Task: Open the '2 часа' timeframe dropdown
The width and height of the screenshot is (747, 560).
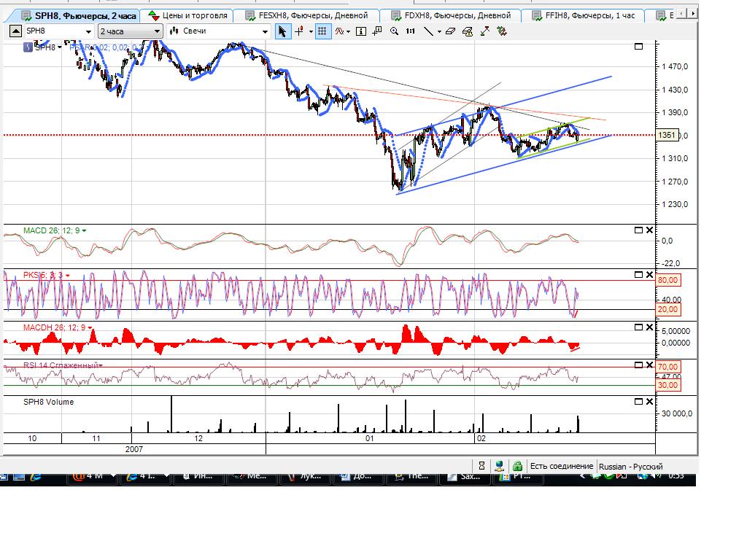Action: [x=158, y=32]
